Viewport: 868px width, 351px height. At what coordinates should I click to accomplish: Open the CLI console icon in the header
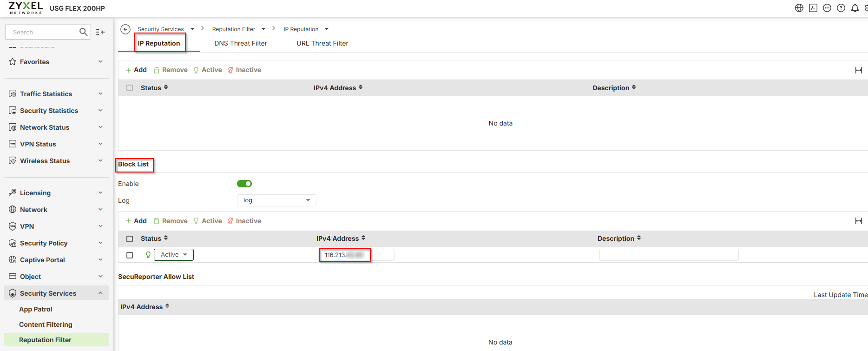pyautogui.click(x=813, y=8)
